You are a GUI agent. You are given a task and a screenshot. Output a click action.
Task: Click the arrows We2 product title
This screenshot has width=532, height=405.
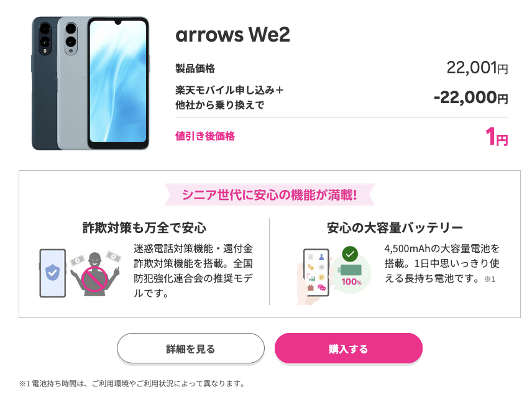(x=232, y=35)
